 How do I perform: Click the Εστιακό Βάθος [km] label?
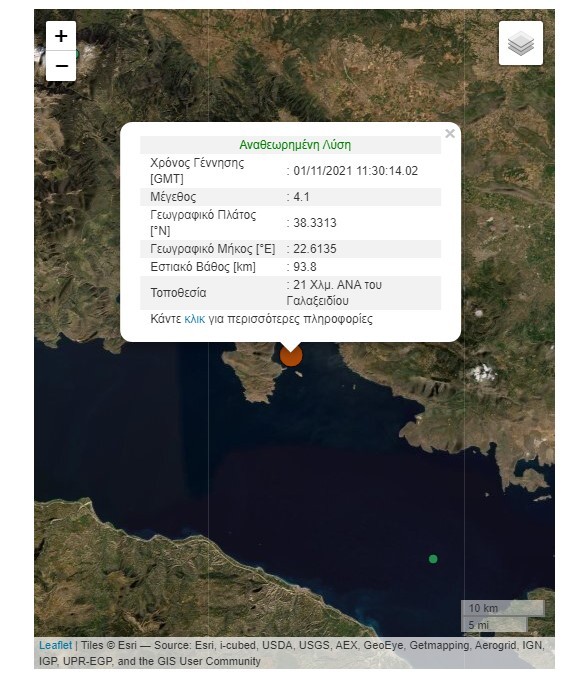(203, 267)
